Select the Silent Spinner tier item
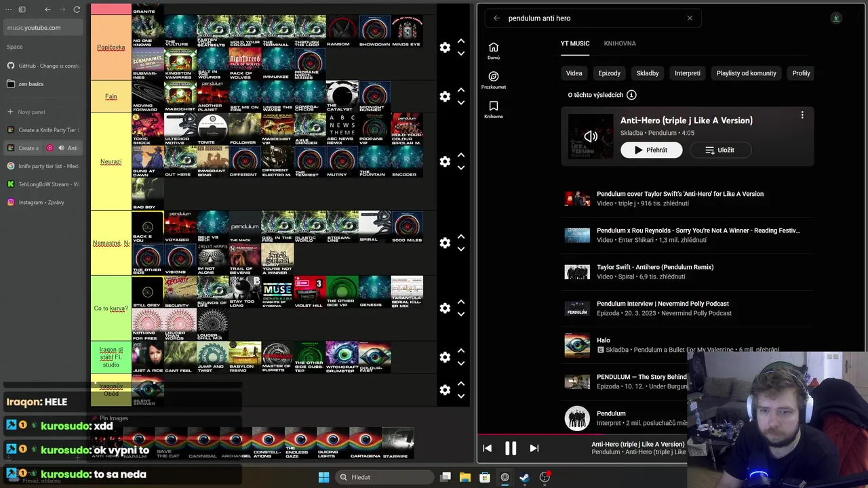The width and height of the screenshot is (868, 488). [x=148, y=390]
